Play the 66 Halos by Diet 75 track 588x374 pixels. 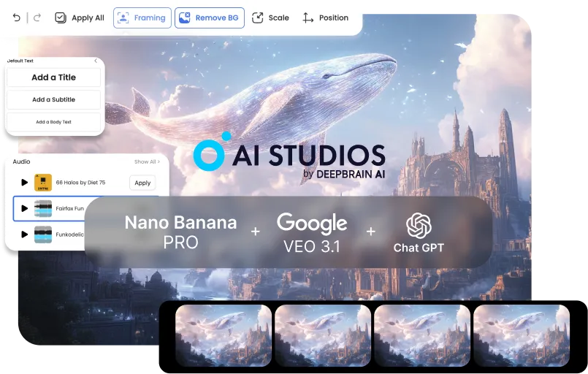coord(24,183)
